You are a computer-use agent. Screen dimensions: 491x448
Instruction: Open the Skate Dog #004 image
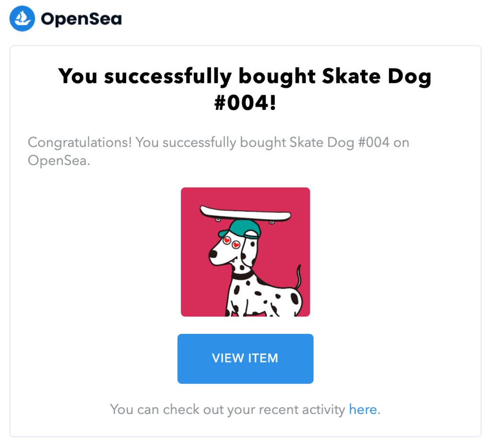[x=245, y=252]
